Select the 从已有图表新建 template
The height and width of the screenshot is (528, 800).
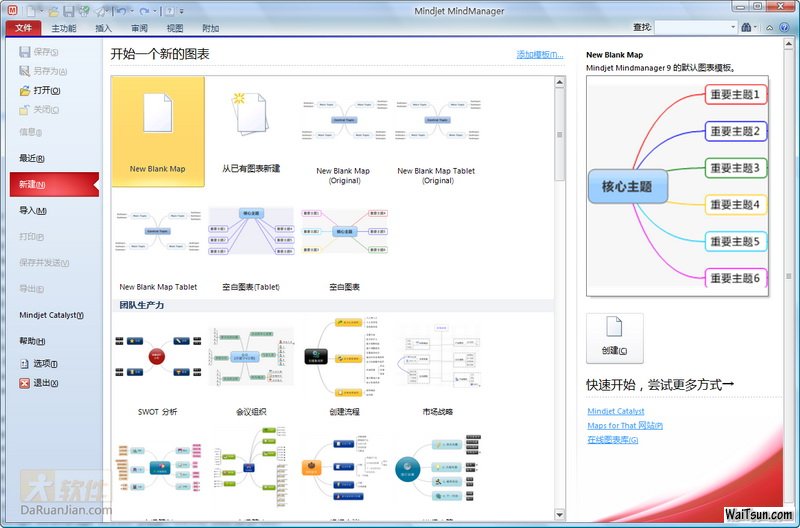pos(250,127)
